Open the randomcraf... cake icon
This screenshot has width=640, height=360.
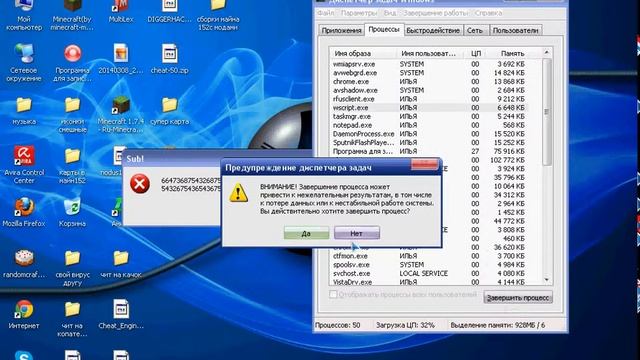click(x=24, y=264)
